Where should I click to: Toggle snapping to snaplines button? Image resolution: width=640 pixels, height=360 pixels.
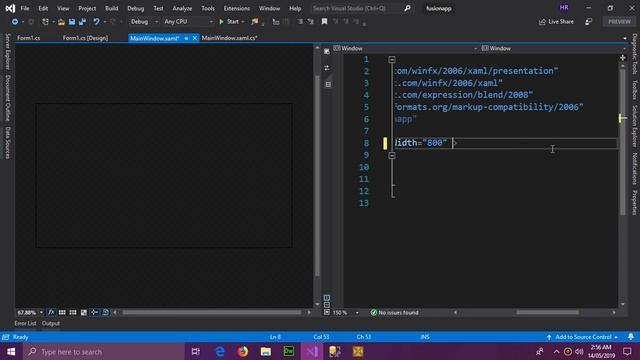coord(94,313)
